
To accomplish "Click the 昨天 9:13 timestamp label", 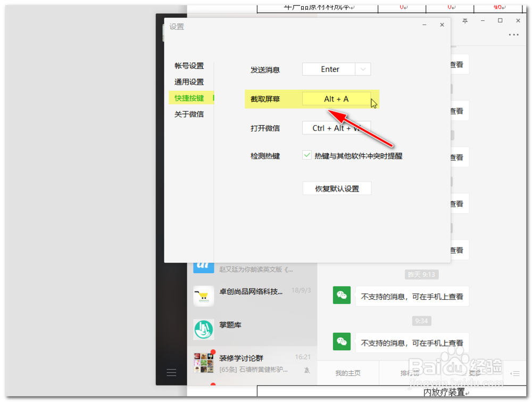I will tap(421, 274).
